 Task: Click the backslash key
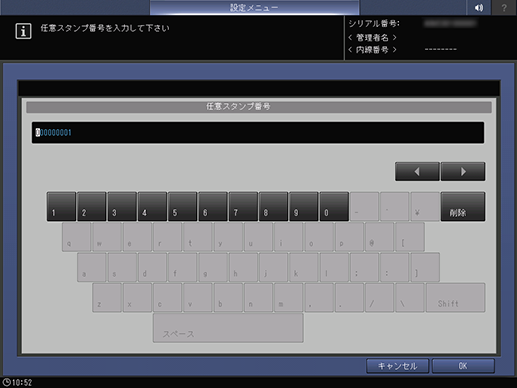point(410,298)
